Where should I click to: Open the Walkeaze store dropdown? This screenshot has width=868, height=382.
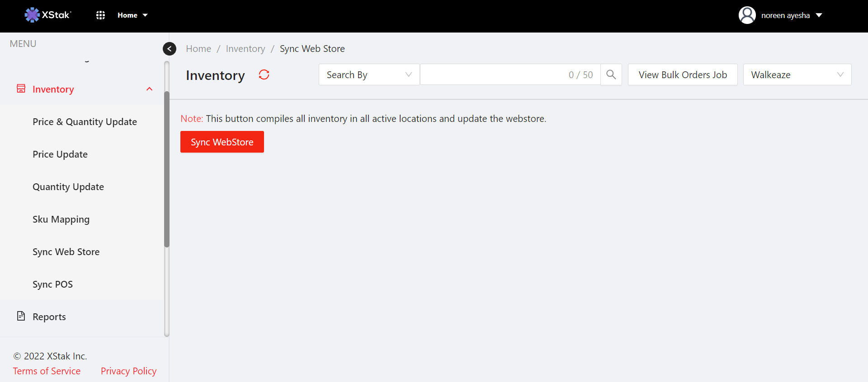pyautogui.click(x=797, y=75)
